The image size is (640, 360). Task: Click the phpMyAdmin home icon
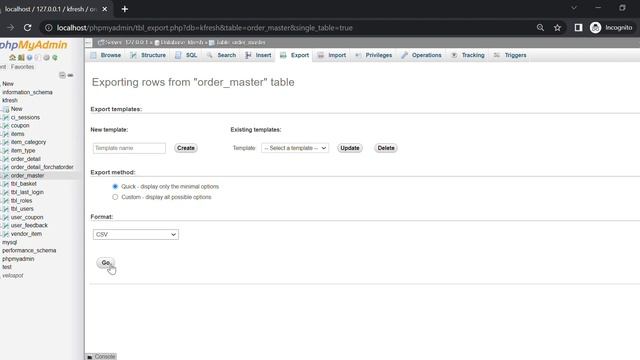[x=12, y=58]
